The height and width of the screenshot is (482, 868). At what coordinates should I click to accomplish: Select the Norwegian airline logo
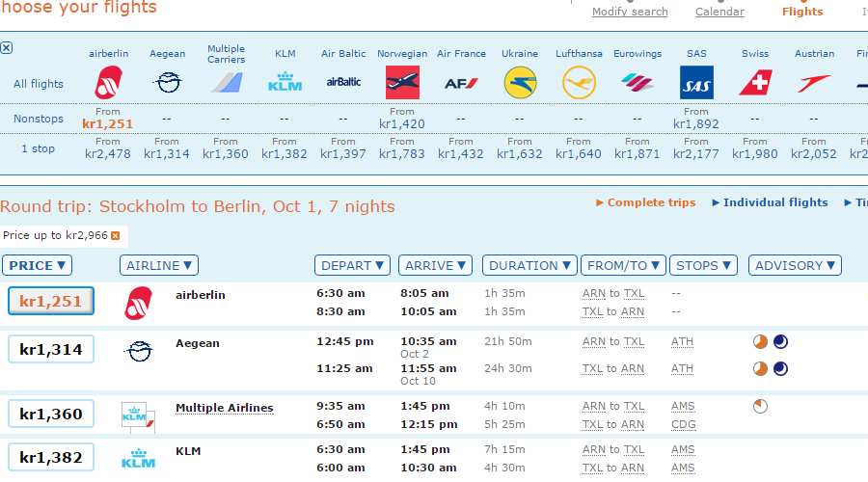(x=402, y=83)
